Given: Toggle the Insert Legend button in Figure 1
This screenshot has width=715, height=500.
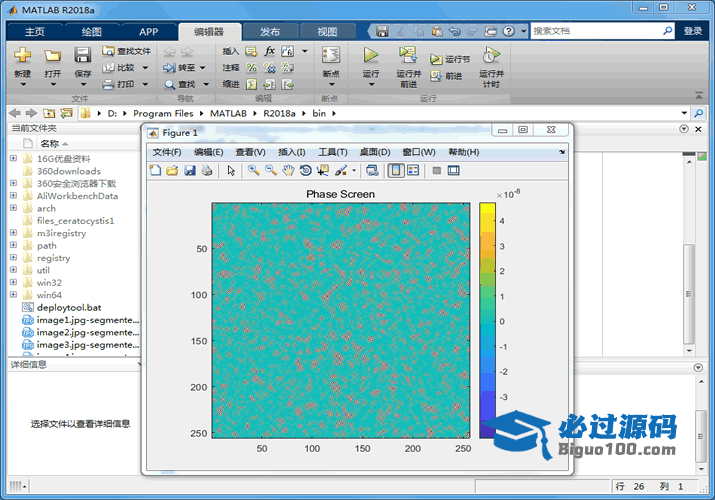Looking at the screenshot, I should coord(413,170).
